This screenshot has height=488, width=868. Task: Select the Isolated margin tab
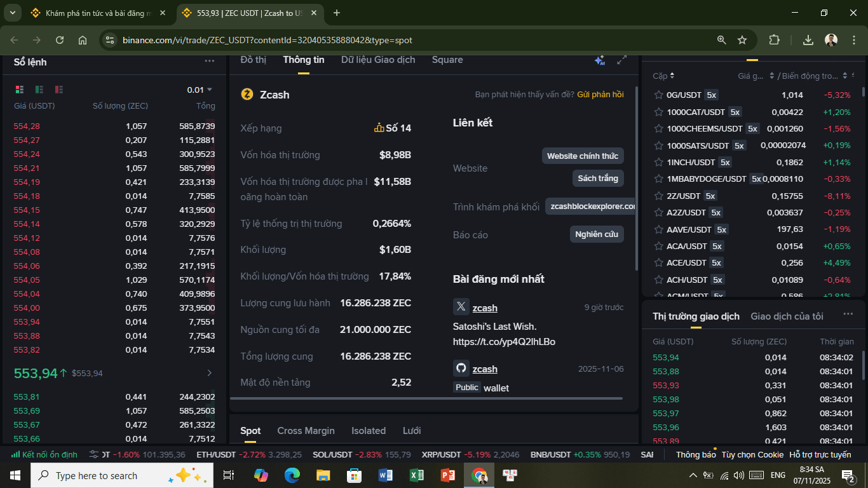click(369, 431)
